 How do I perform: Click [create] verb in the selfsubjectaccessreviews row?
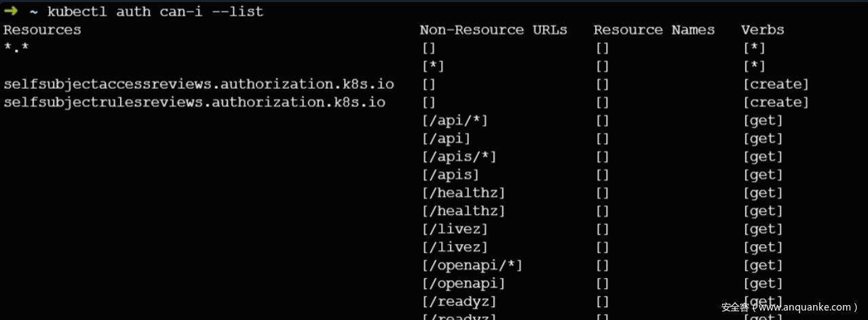click(776, 84)
